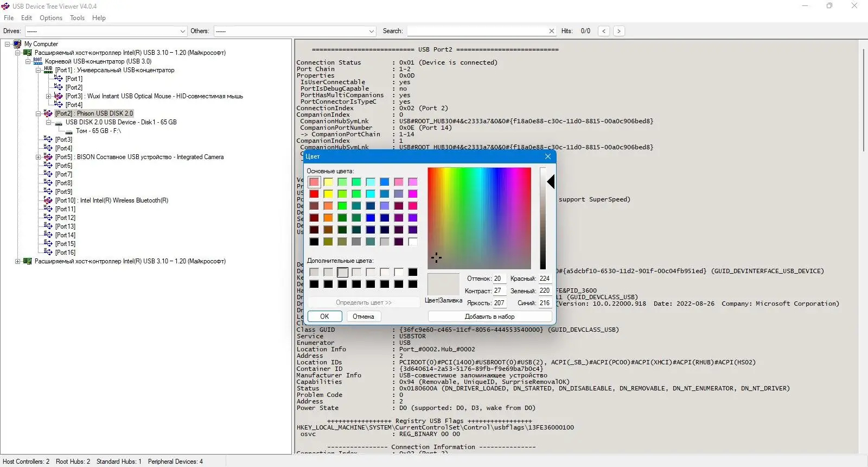Screen dimensions: 868x467
Task: Click the Красный red value field
Action: tap(545, 279)
